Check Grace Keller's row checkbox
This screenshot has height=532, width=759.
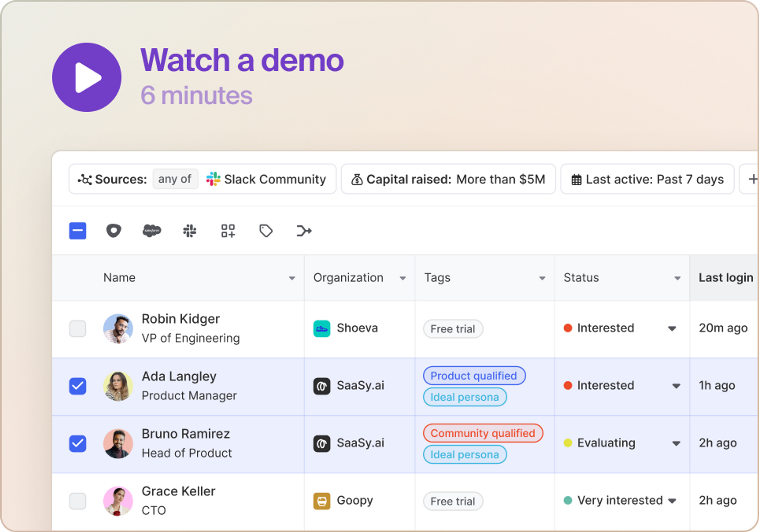pyautogui.click(x=77, y=501)
